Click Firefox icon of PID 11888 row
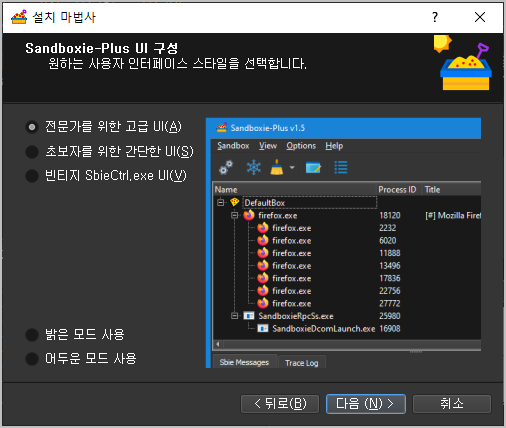 coord(263,253)
